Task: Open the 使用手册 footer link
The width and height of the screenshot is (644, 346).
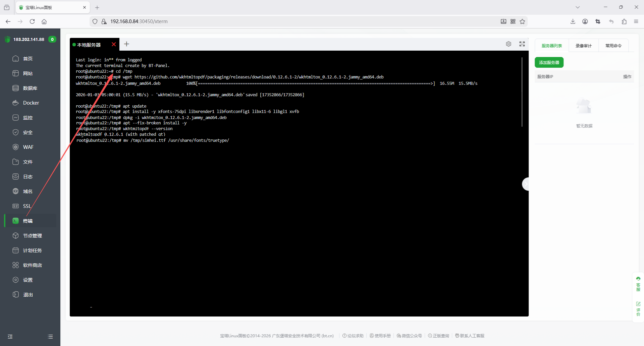Action: tap(380, 336)
